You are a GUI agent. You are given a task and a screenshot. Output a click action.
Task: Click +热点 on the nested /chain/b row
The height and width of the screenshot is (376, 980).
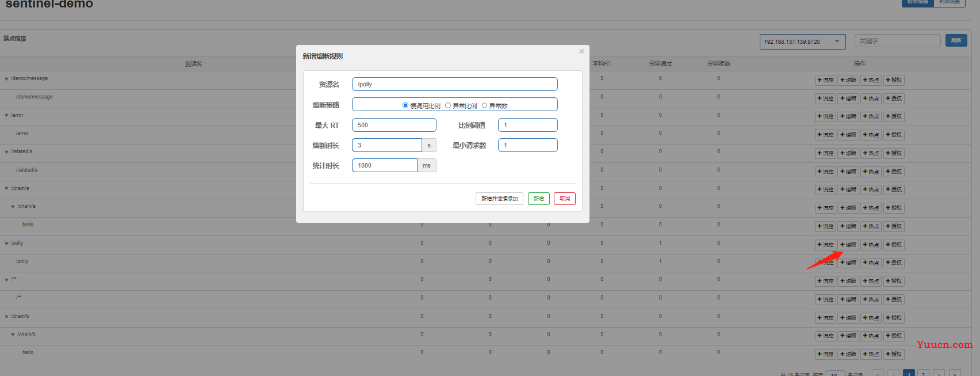(871, 336)
